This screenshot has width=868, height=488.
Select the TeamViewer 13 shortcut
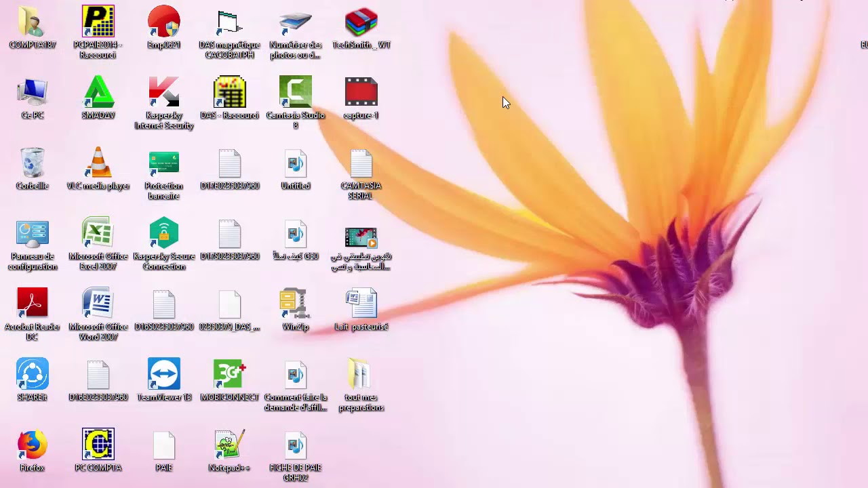click(x=164, y=374)
